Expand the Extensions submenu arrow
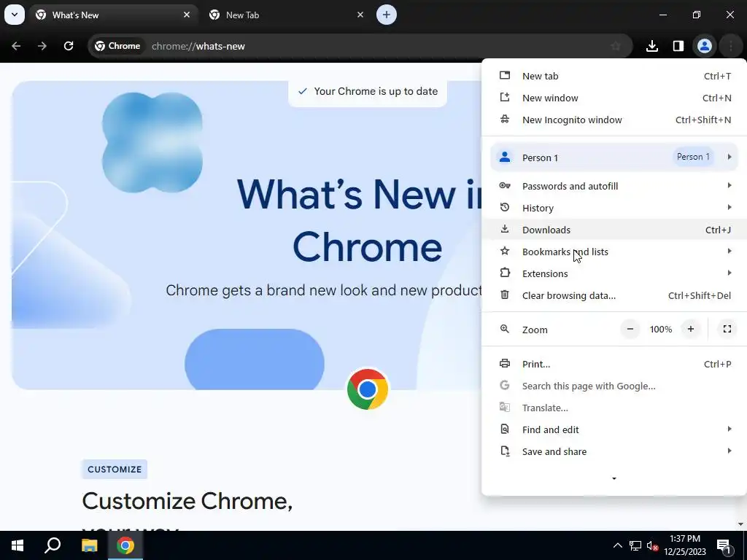Screen dimensions: 747x560 [x=729, y=273]
